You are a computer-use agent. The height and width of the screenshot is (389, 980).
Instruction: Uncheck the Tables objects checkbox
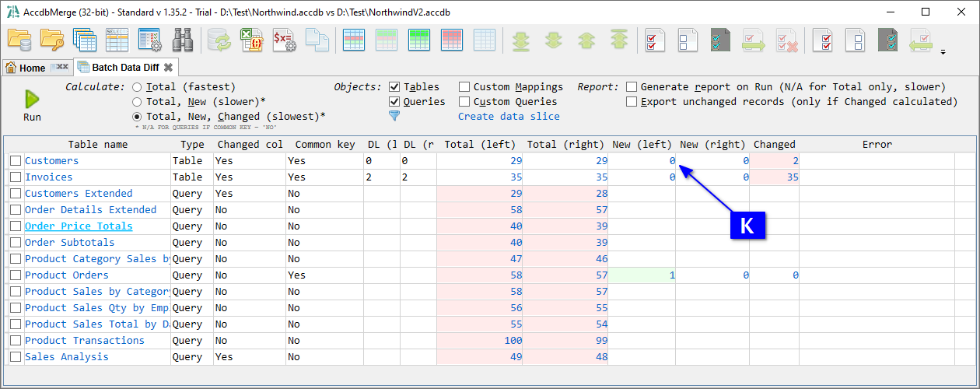[394, 87]
